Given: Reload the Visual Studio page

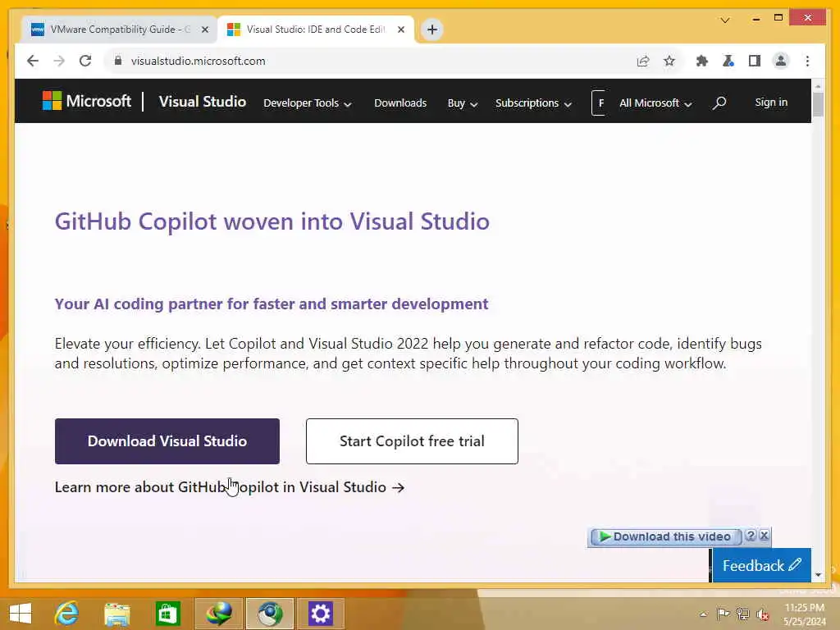Looking at the screenshot, I should point(85,61).
